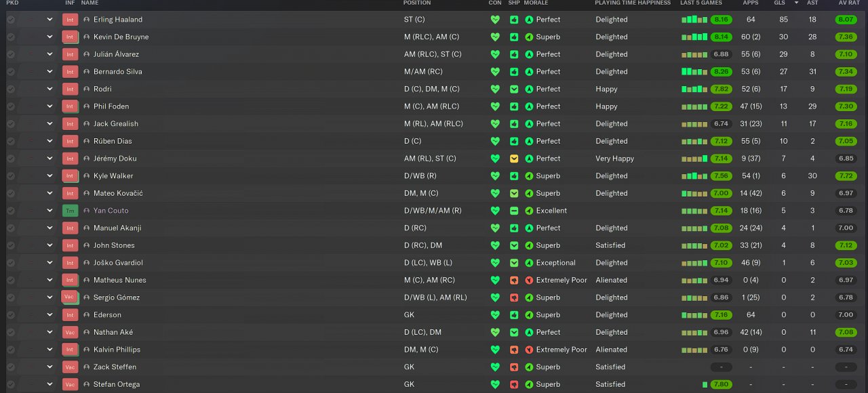Open Kalvin Phillips's player profile

click(117, 350)
